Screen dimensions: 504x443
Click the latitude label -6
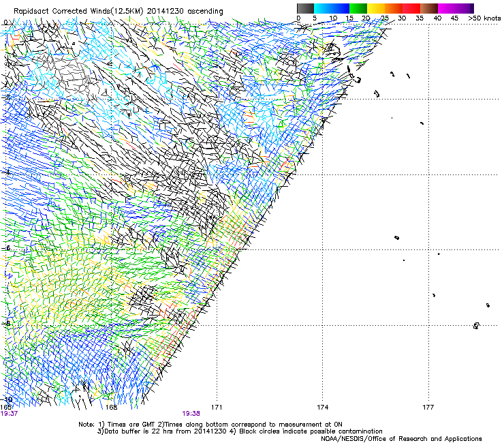6,248
